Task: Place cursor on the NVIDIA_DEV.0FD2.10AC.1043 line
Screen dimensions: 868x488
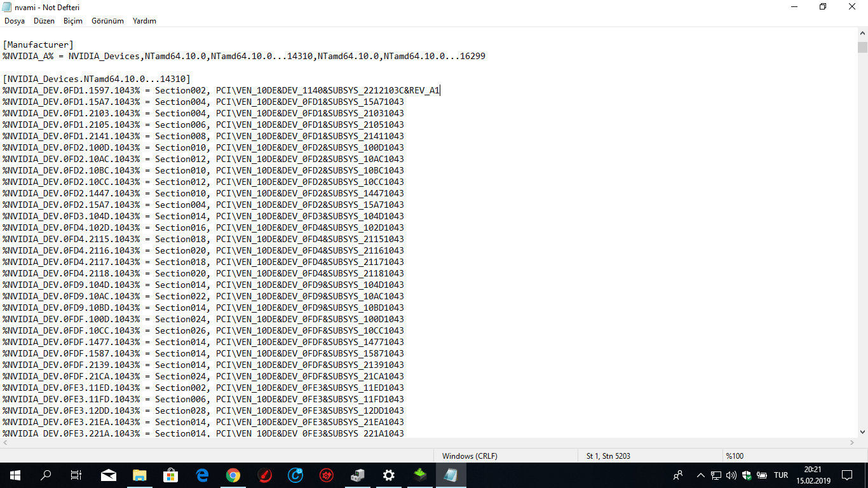Action: pyautogui.click(x=203, y=159)
